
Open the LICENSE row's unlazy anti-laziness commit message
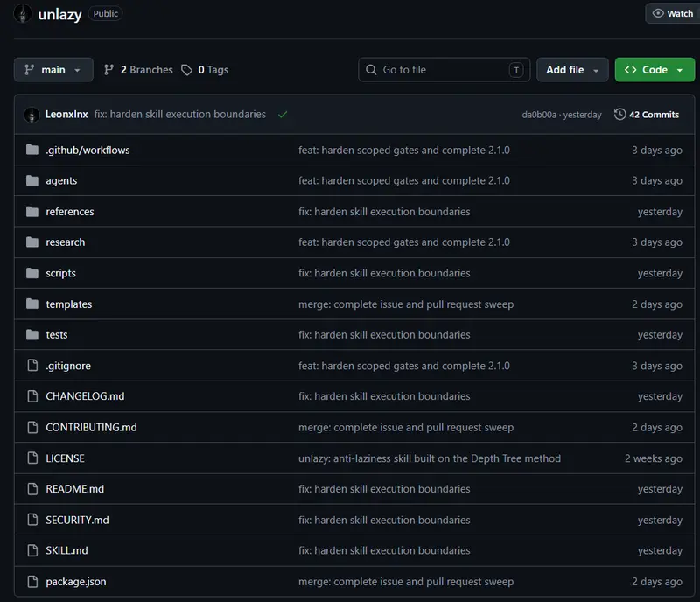coord(430,458)
